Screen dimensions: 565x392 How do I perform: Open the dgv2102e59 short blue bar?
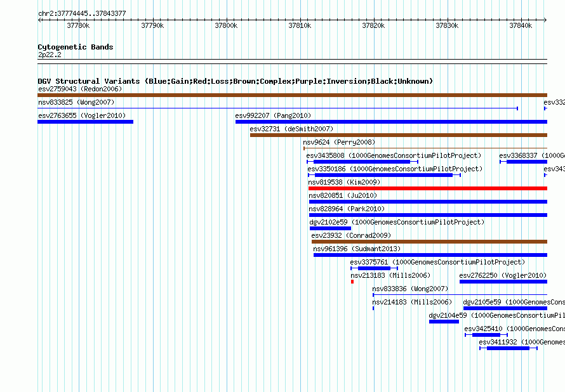click(330, 228)
